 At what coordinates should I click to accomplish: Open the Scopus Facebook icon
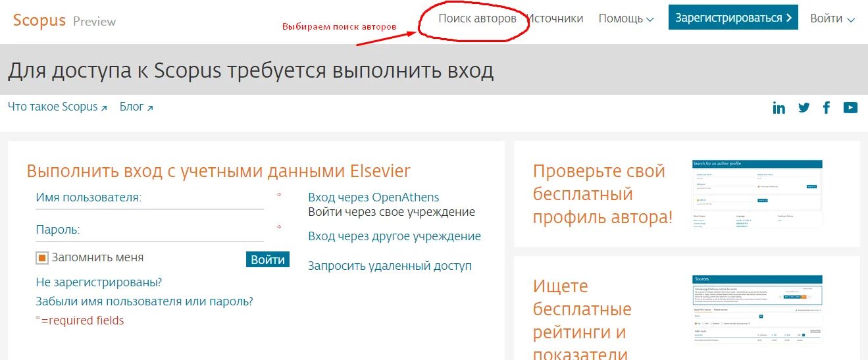(x=827, y=108)
